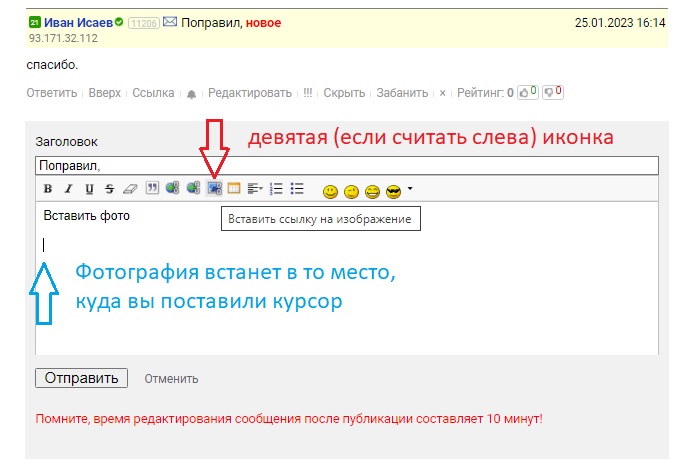This screenshot has width=677, height=474.
Task: Click the 11206 user number badge
Action: pyautogui.click(x=144, y=23)
